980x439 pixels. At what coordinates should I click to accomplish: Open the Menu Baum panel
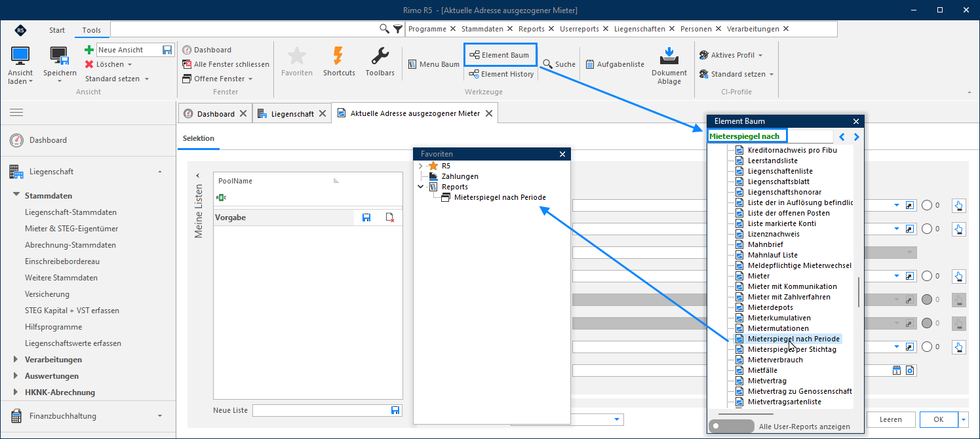433,64
